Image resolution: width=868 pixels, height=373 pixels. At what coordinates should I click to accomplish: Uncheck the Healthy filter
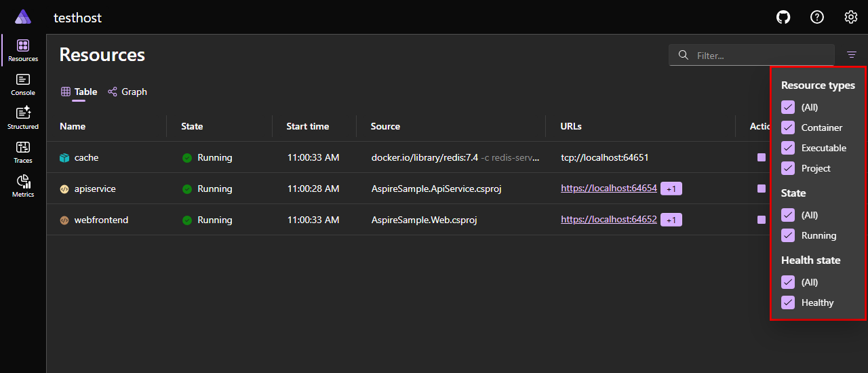[788, 302]
